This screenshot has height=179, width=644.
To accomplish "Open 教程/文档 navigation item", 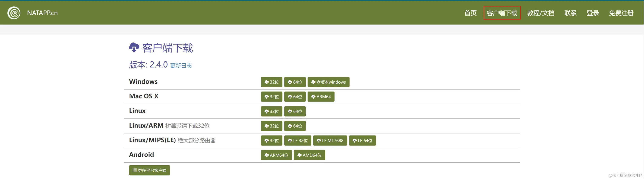I will (x=541, y=13).
